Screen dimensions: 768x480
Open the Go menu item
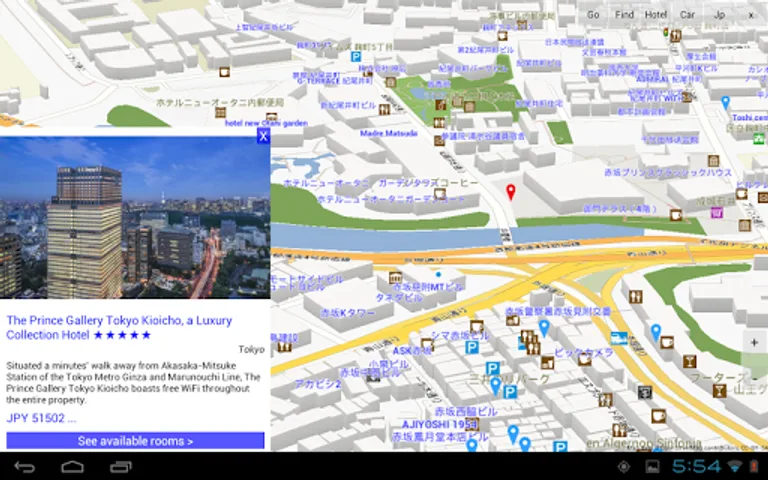pos(593,15)
